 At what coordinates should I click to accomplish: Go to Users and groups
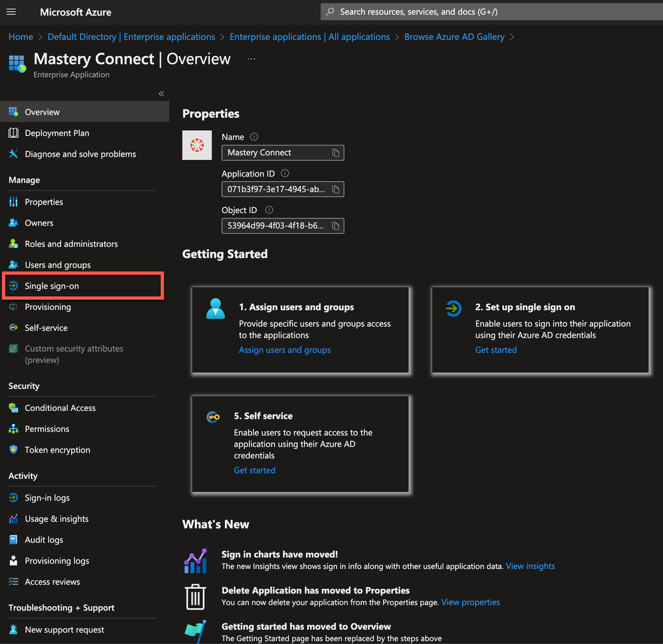58,265
